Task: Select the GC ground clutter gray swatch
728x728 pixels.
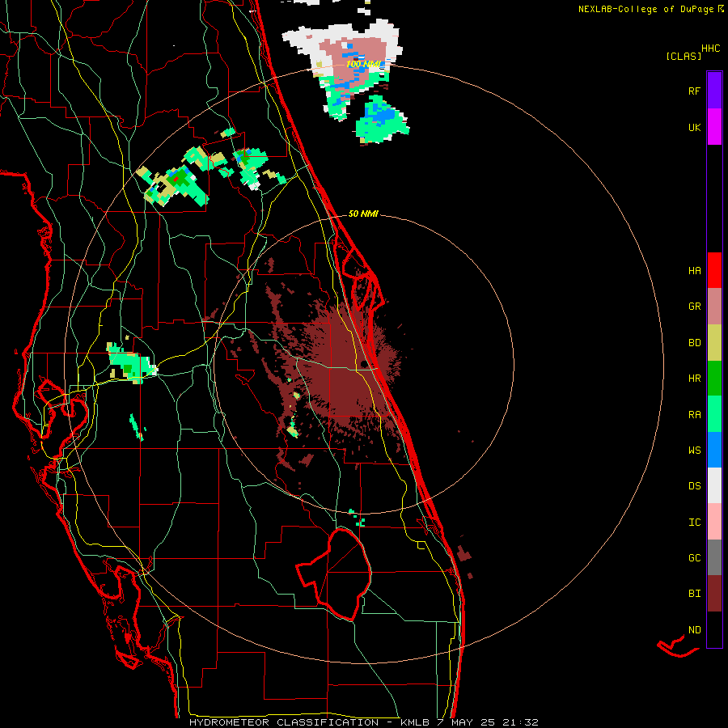Action: coord(714,557)
